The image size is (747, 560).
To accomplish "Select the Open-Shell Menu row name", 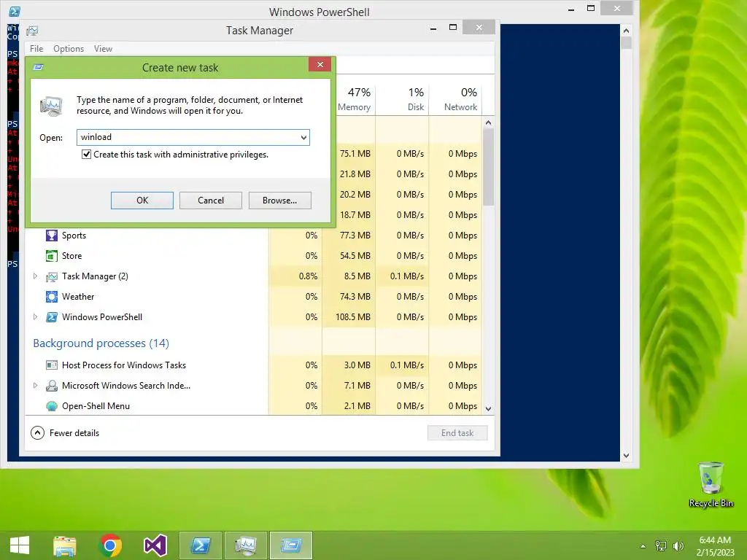I will [96, 406].
